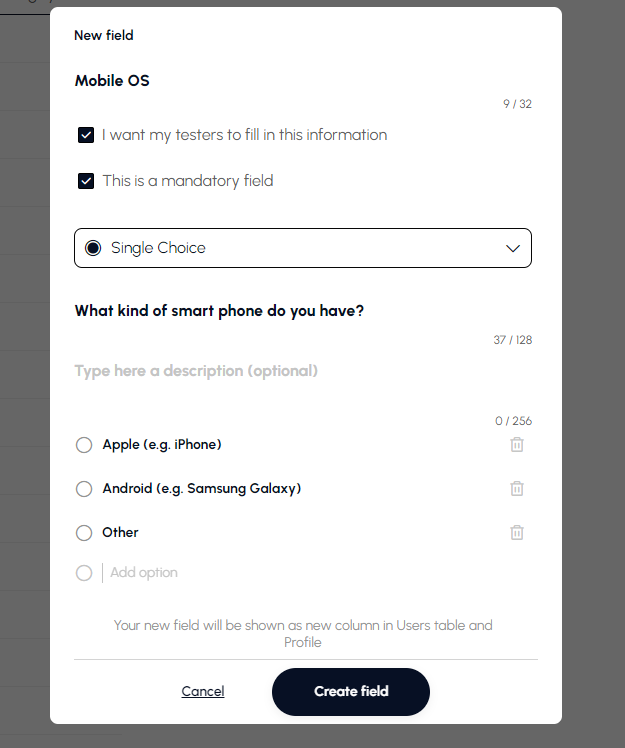This screenshot has width=625, height=748.
Task: Select the Apple (e.g. iPhone) radio button
Action: [x=84, y=445]
